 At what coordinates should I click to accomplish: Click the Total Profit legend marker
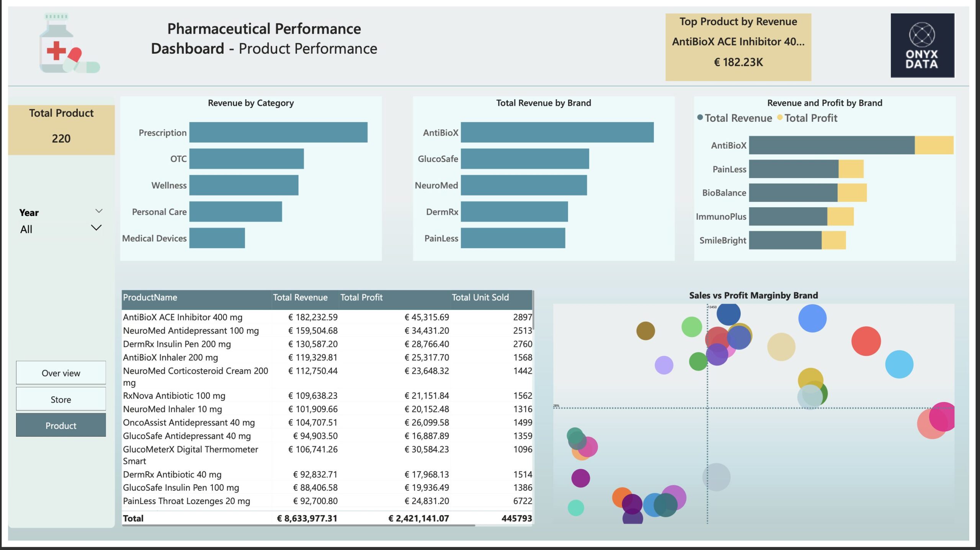pyautogui.click(x=779, y=118)
